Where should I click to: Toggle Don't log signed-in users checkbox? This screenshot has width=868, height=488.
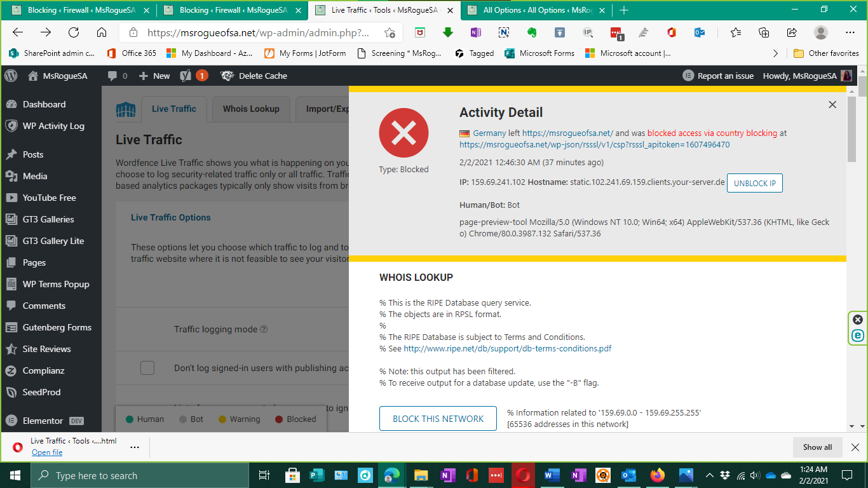(147, 368)
